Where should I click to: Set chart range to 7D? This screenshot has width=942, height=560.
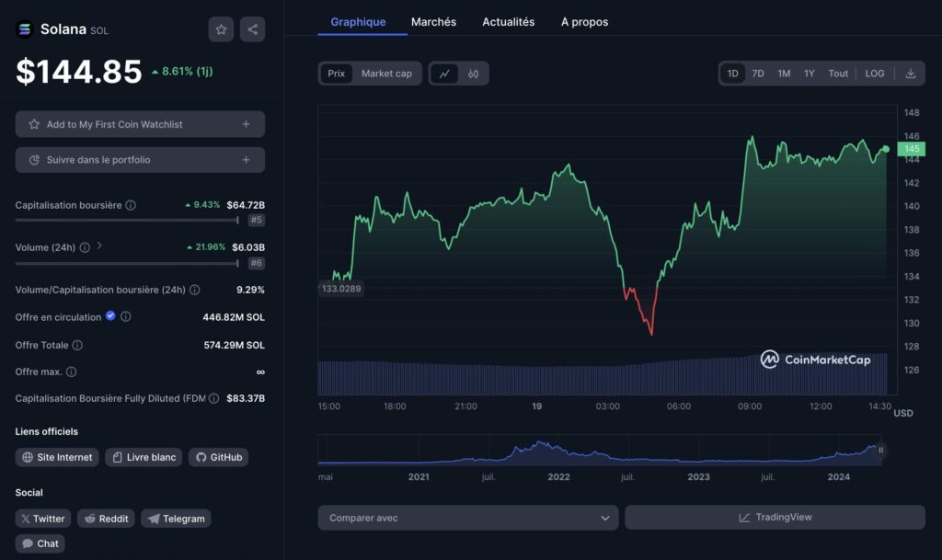click(x=758, y=74)
